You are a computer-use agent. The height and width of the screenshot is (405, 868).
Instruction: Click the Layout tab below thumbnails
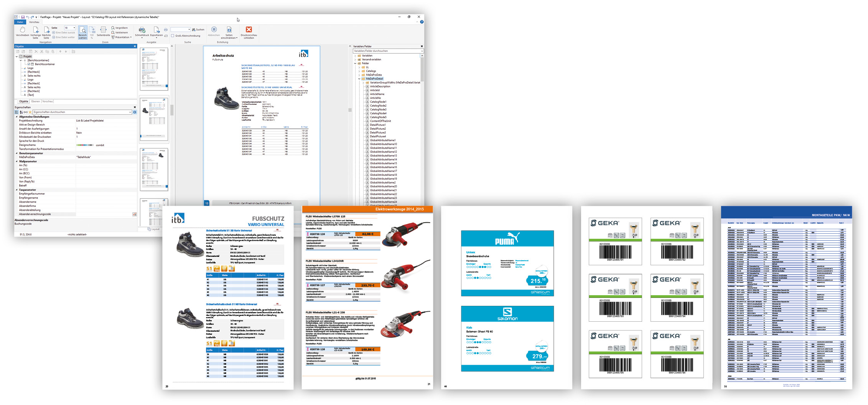pyautogui.click(x=154, y=229)
